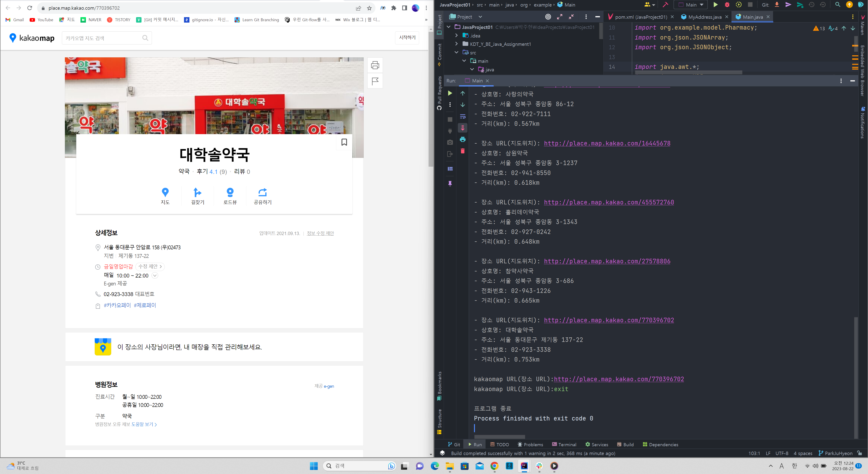Click the 시작하기 button
Screen dimensions: 868x474
(407, 38)
